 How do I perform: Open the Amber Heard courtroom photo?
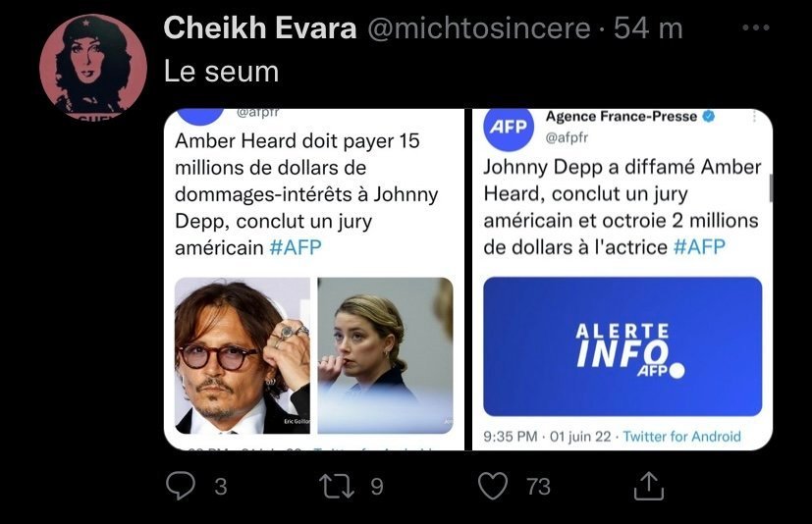pos(385,355)
